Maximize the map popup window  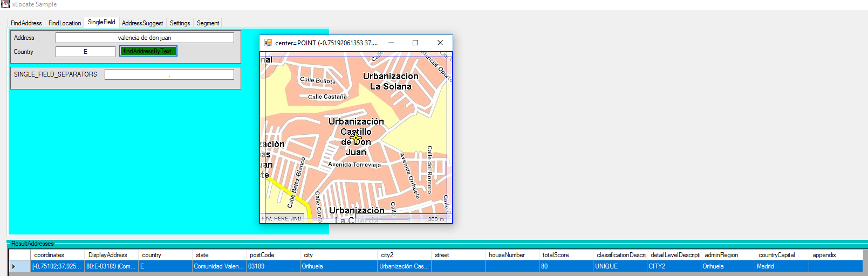pyautogui.click(x=415, y=43)
